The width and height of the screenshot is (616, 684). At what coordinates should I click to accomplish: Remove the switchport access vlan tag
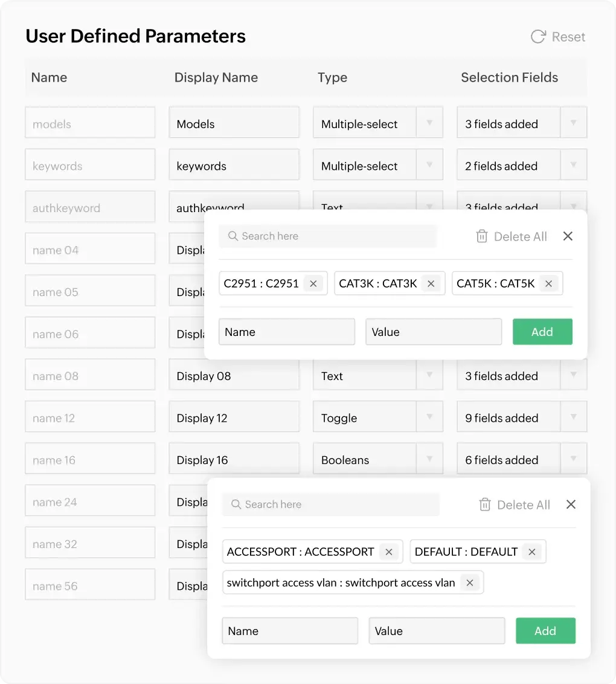point(469,582)
